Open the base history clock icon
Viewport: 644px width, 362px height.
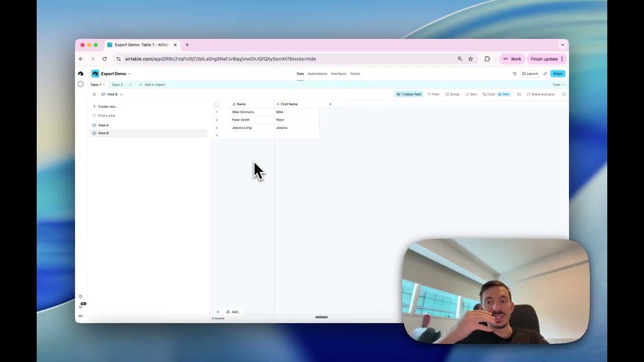(x=514, y=73)
